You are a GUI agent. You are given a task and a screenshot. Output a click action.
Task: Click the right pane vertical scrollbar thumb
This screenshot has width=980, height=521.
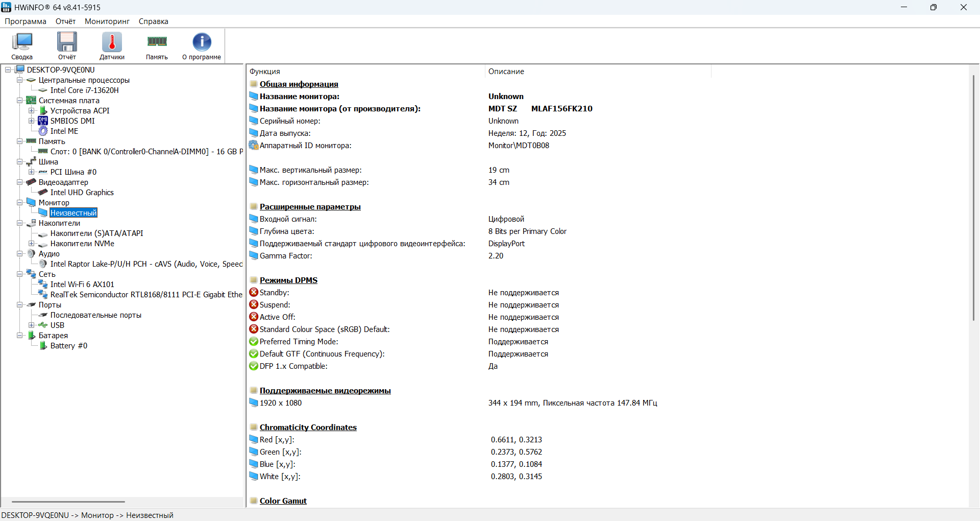[x=974, y=198]
